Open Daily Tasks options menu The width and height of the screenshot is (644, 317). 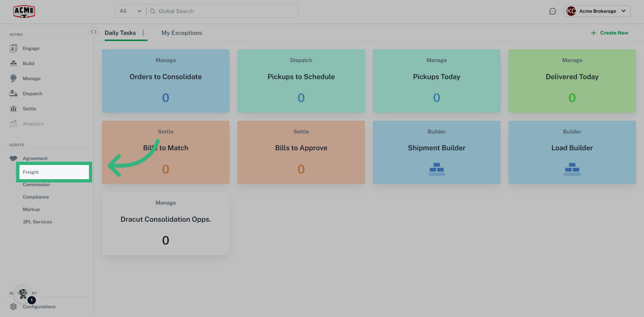coord(143,33)
